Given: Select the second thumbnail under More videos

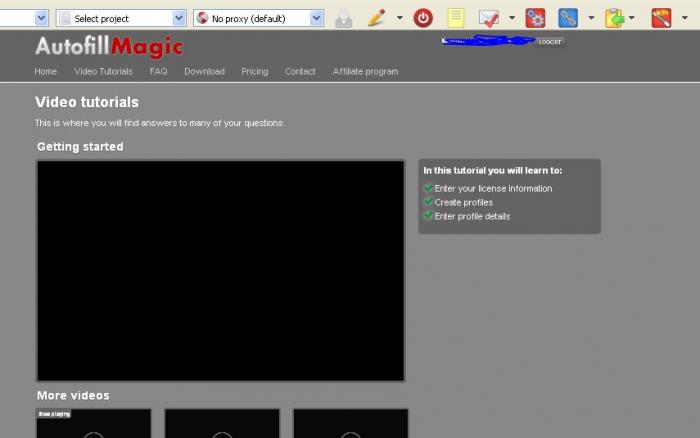Looking at the screenshot, I should click(222, 423).
